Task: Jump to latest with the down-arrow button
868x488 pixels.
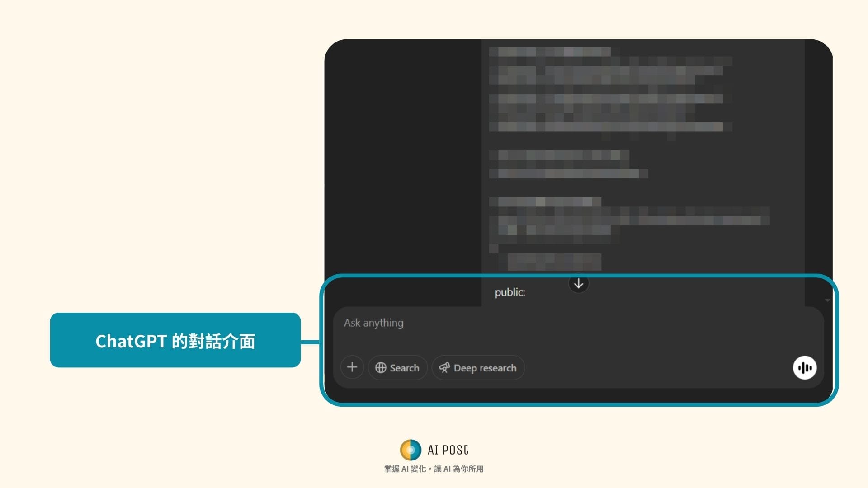Action: click(x=578, y=284)
